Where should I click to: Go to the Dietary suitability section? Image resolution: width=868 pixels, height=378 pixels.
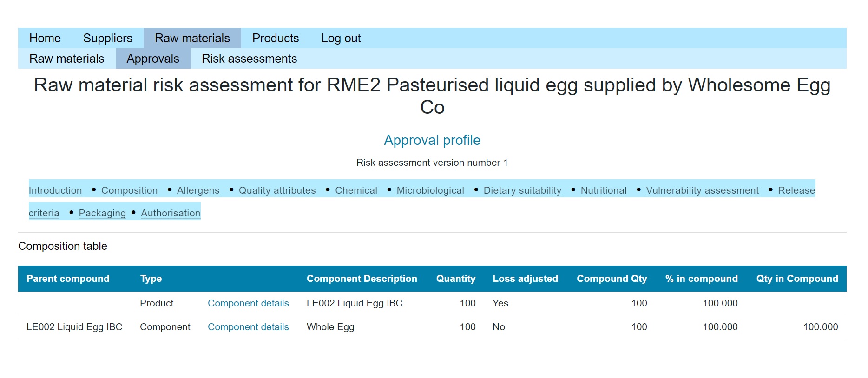pos(522,190)
